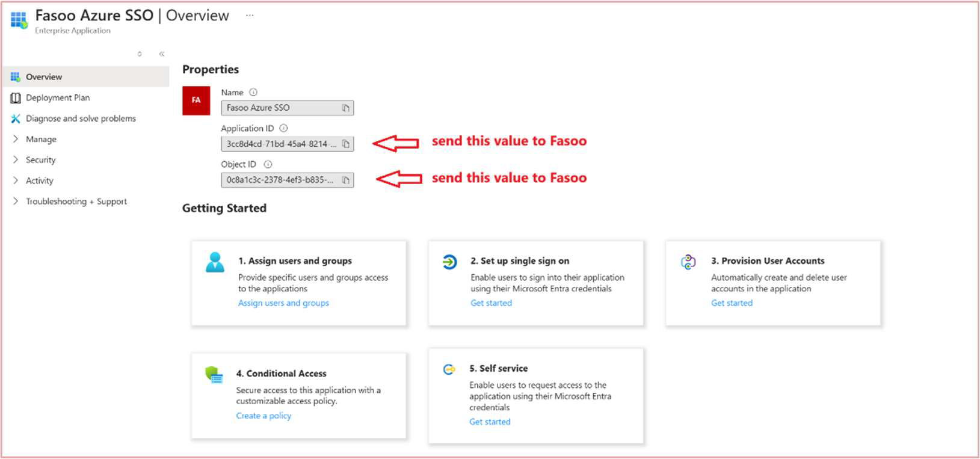Click the Fasoo Azure SSO app grid icon
Image resolution: width=980 pixels, height=459 pixels.
pos(19,20)
